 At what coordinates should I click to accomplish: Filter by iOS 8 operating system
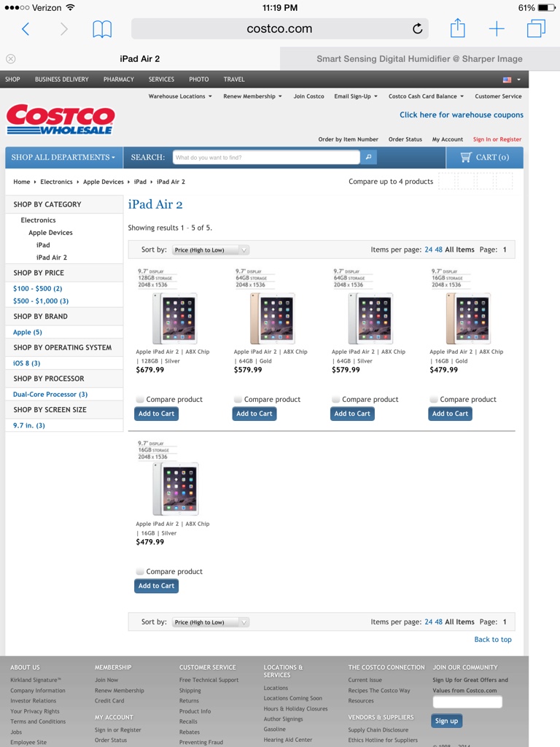click(27, 363)
